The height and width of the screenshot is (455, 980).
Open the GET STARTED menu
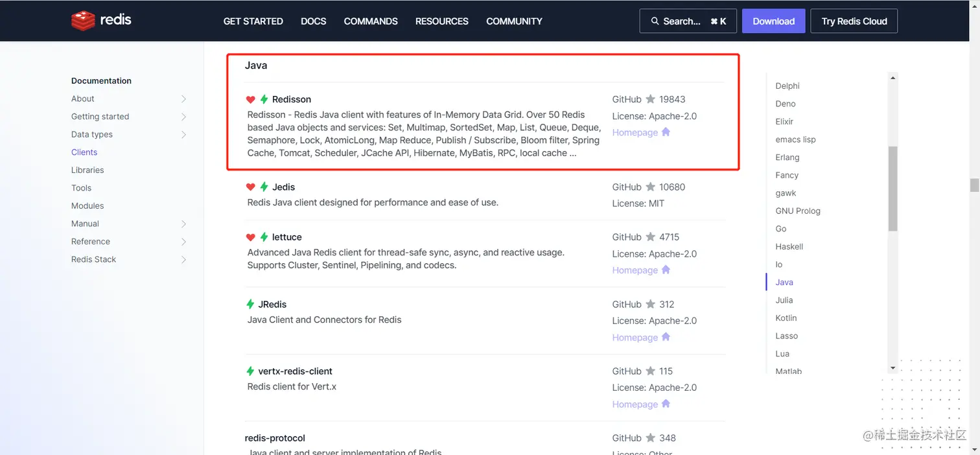click(253, 21)
